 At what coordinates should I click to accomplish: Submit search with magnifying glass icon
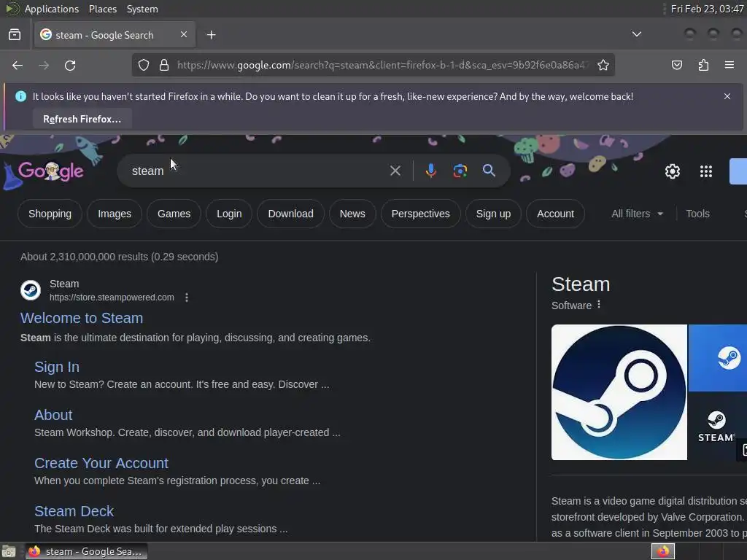click(x=489, y=171)
